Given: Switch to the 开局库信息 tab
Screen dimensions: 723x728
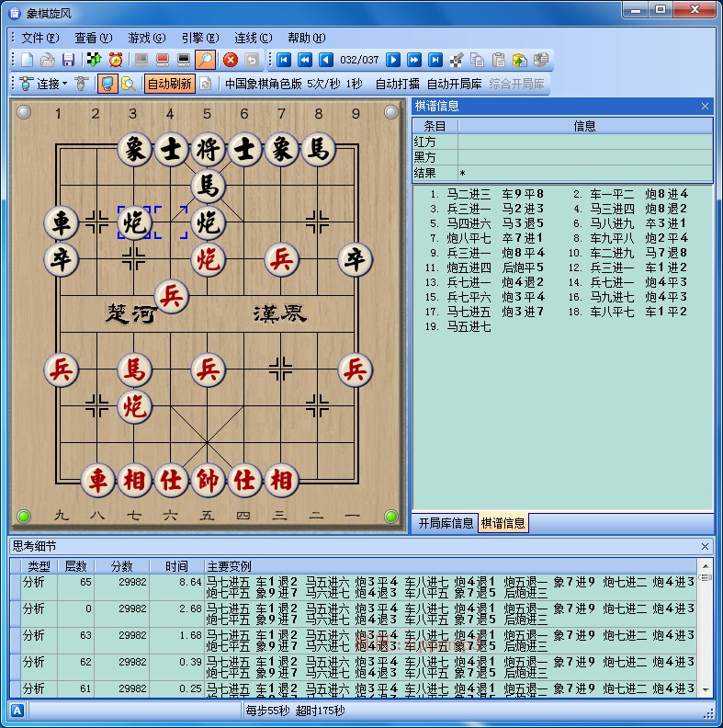Looking at the screenshot, I should (446, 523).
